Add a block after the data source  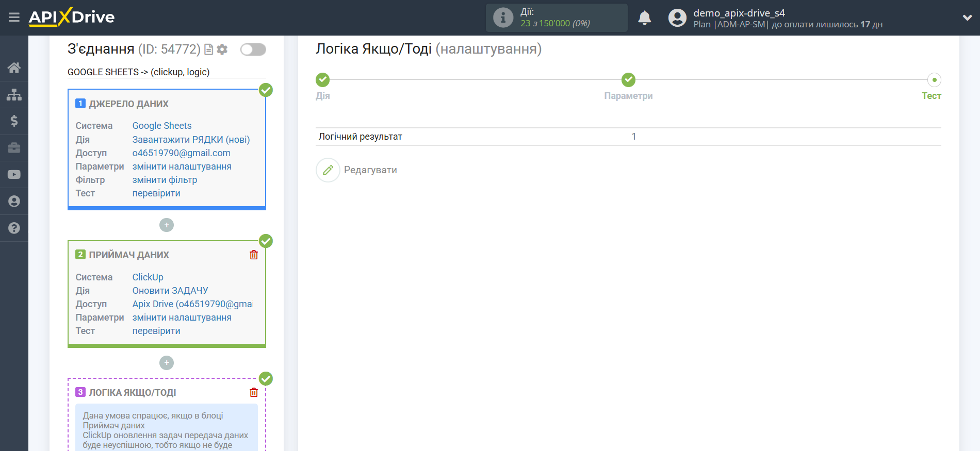pyautogui.click(x=167, y=225)
